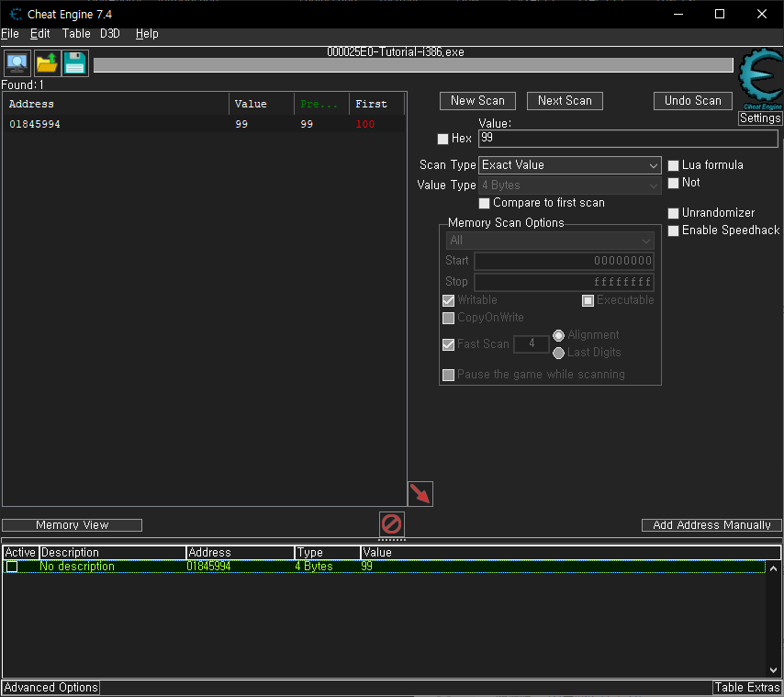Toggle the CopyOnWrite checkbox
Screen dimensions: 784x697
pyautogui.click(x=449, y=318)
